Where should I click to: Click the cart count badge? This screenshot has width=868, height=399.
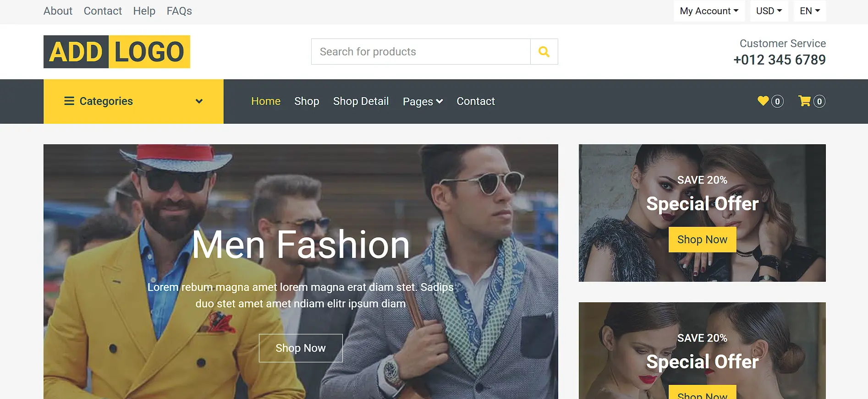coord(819,101)
